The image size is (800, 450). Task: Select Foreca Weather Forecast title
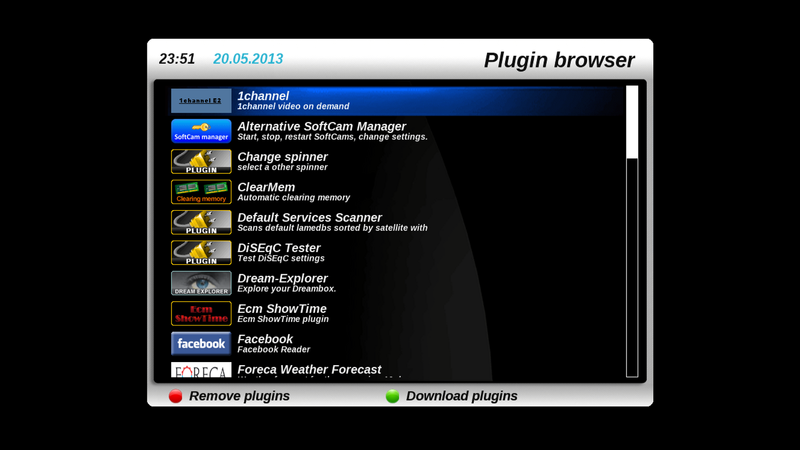(309, 369)
